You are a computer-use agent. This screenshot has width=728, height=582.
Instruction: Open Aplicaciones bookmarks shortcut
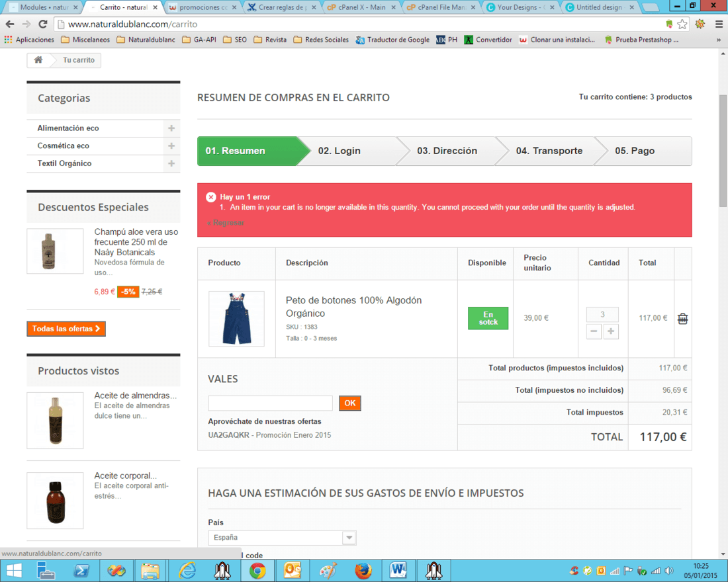click(29, 40)
